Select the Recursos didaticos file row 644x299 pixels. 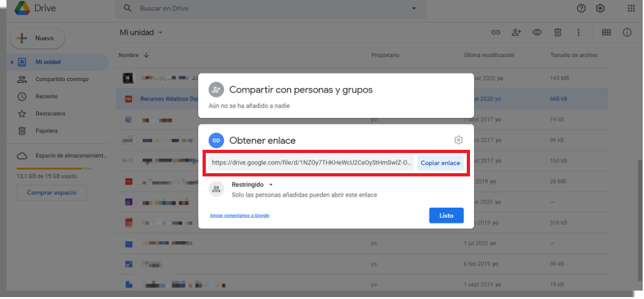(362, 99)
